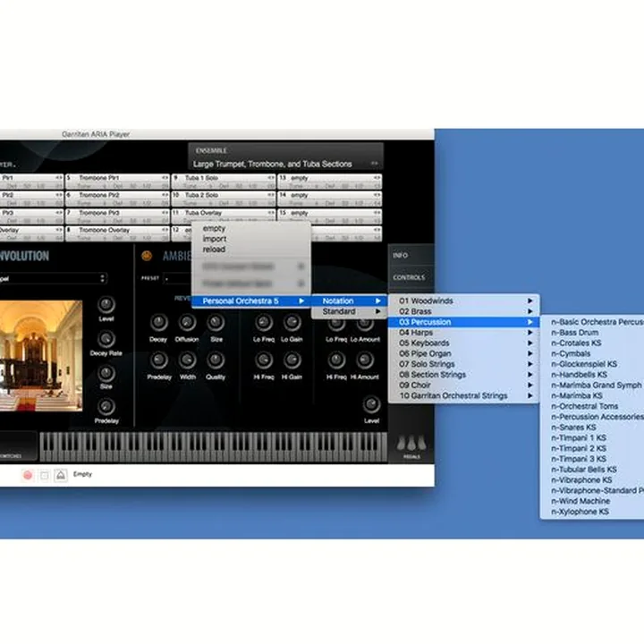The image size is (644, 644).
Task: Select the Tuba 1 Solo instrument slot
Action: pos(224,182)
